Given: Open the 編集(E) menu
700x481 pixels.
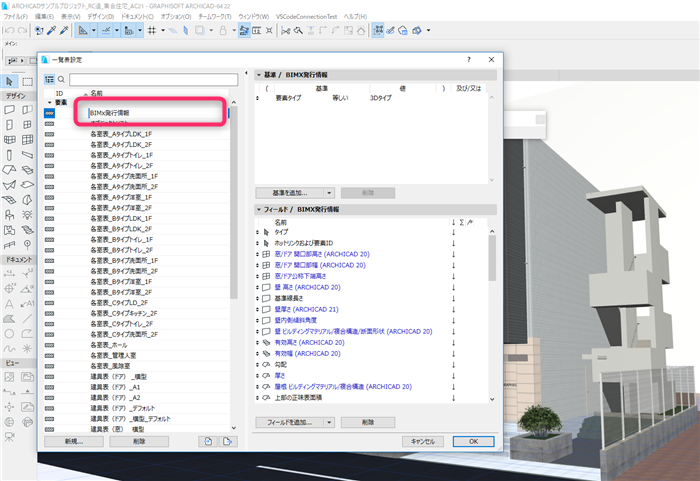Looking at the screenshot, I should (x=44, y=17).
